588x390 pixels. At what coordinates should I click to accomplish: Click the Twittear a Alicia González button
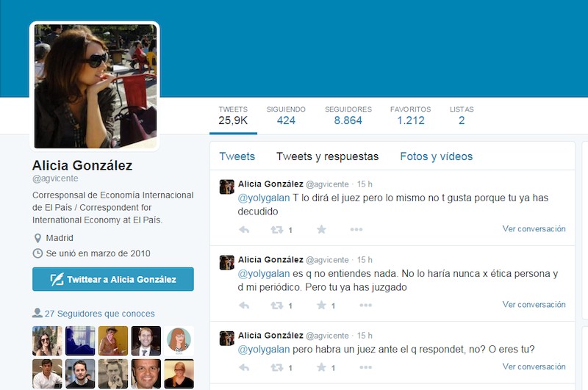(x=113, y=279)
